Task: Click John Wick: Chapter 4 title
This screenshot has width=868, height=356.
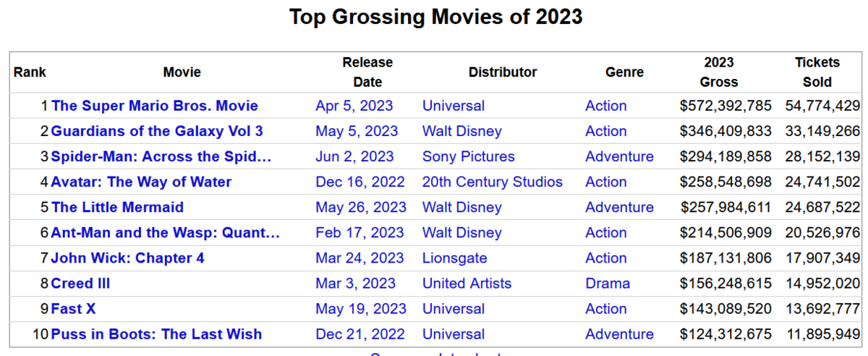Action: tap(127, 258)
